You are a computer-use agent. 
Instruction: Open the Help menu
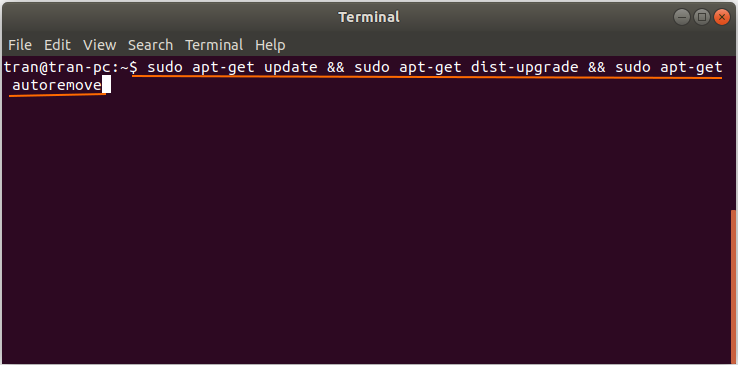270,46
